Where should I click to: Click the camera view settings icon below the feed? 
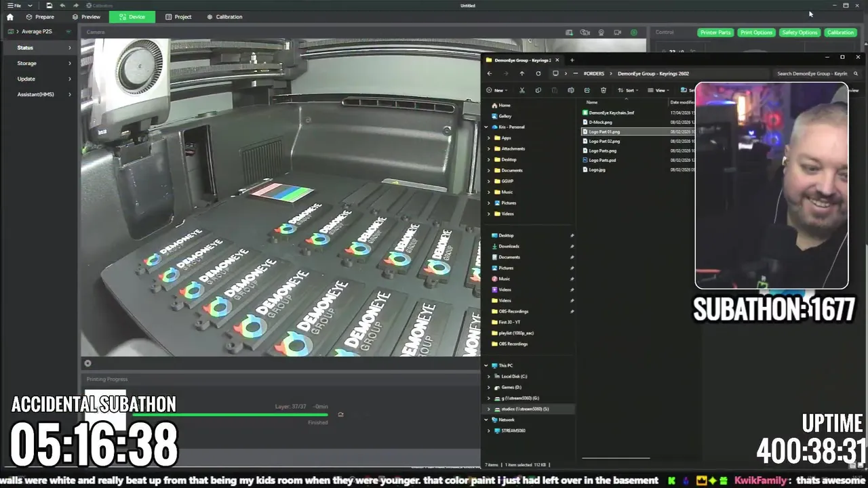(x=87, y=364)
